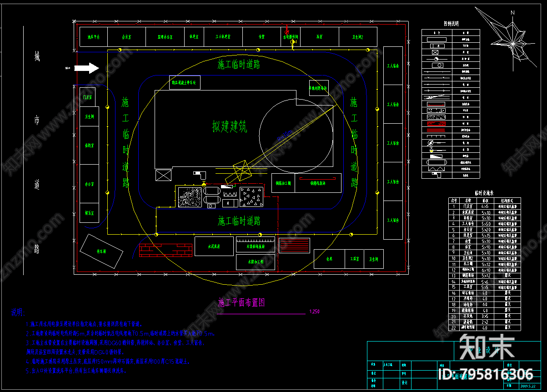
Task: Select the 5x50 area cell
Action: (x=486, y=224)
